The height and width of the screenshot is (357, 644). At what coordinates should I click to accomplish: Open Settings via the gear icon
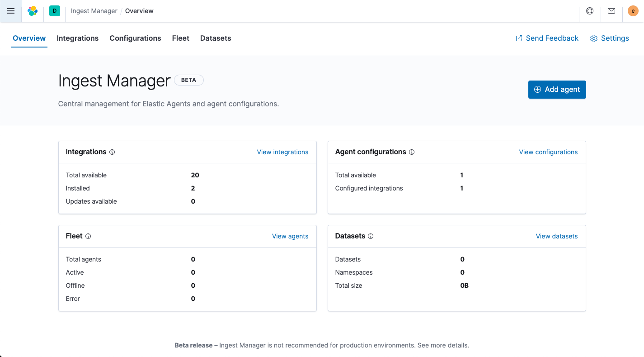click(x=609, y=38)
